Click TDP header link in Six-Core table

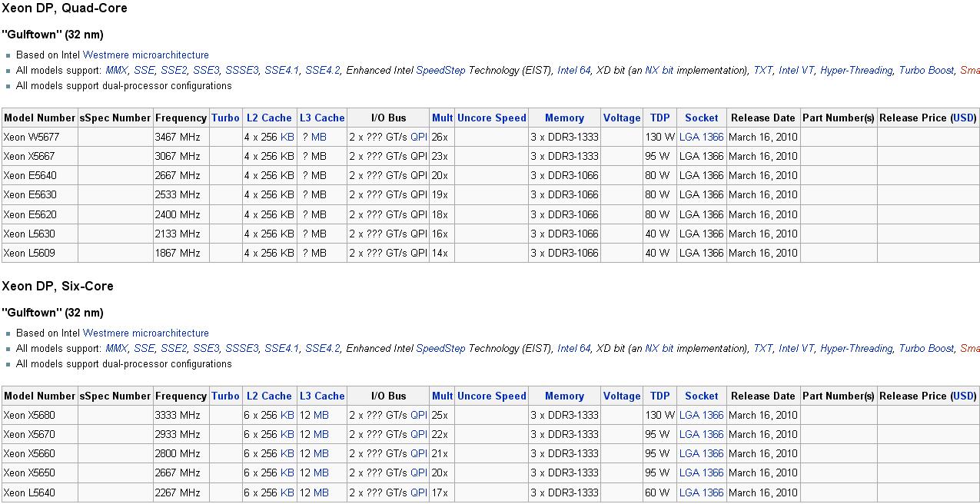659,396
